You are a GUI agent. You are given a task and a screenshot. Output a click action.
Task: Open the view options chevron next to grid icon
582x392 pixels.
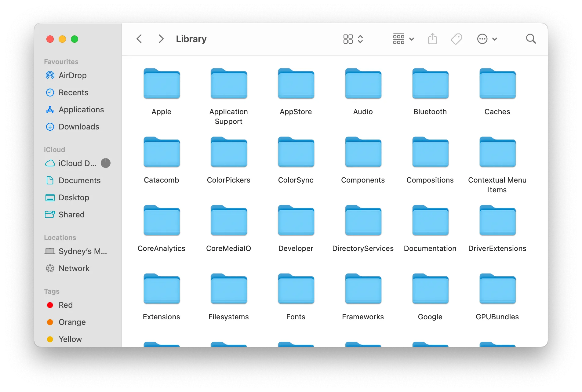(x=361, y=39)
